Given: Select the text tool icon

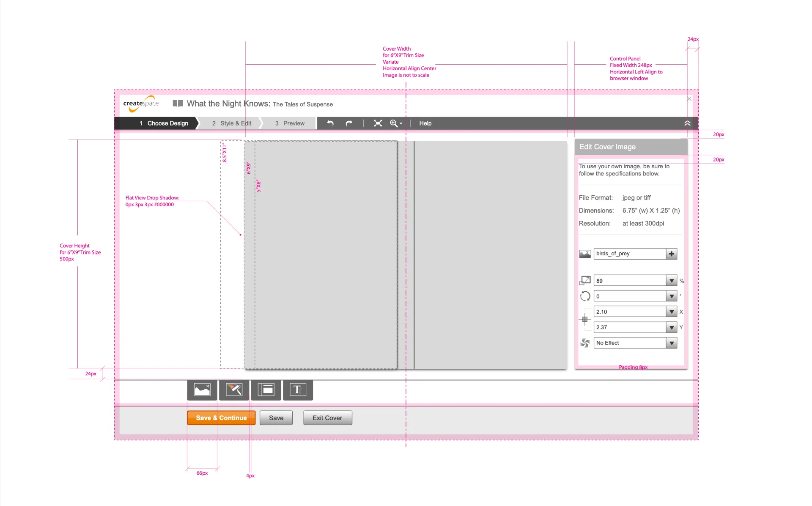Looking at the screenshot, I should [x=298, y=390].
